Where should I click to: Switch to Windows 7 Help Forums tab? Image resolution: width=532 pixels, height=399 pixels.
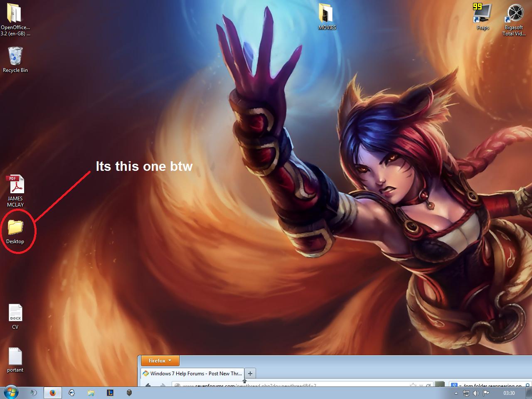[x=192, y=373]
